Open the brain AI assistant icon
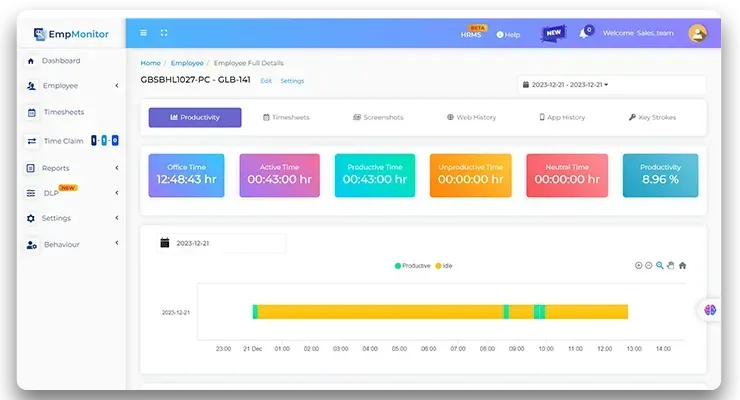This screenshot has height=400, width=740. coord(708,310)
